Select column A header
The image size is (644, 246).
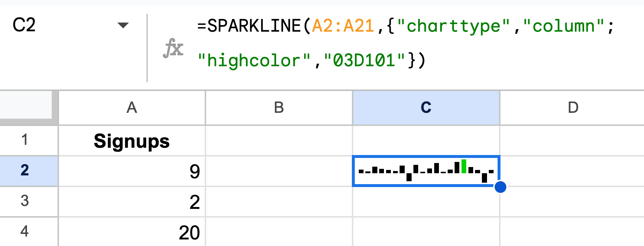pyautogui.click(x=132, y=108)
